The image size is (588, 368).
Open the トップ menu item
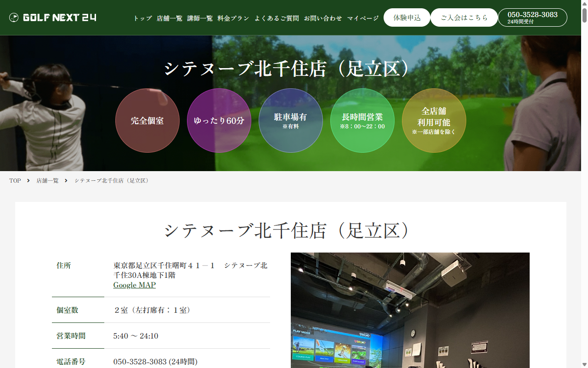pyautogui.click(x=142, y=18)
